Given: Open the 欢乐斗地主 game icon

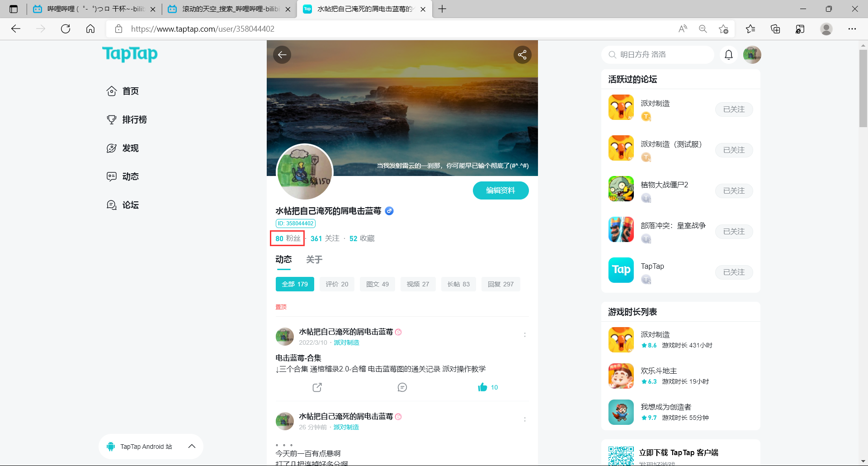Looking at the screenshot, I should point(621,376).
